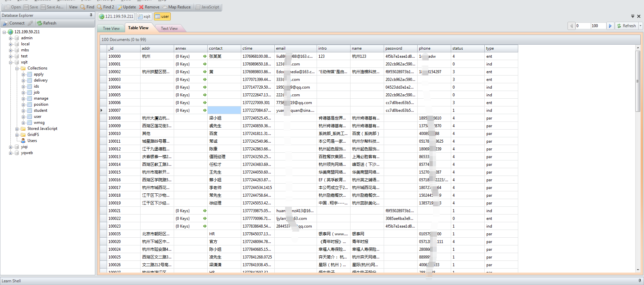The height and width of the screenshot is (285, 644).
Task: Expand the admin database node
Action: pos(10,38)
